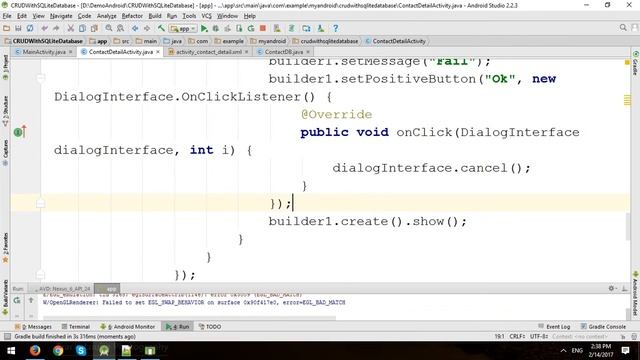This screenshot has width=640, height=360.
Task: Click the green Run app button
Action: (x=204, y=28)
